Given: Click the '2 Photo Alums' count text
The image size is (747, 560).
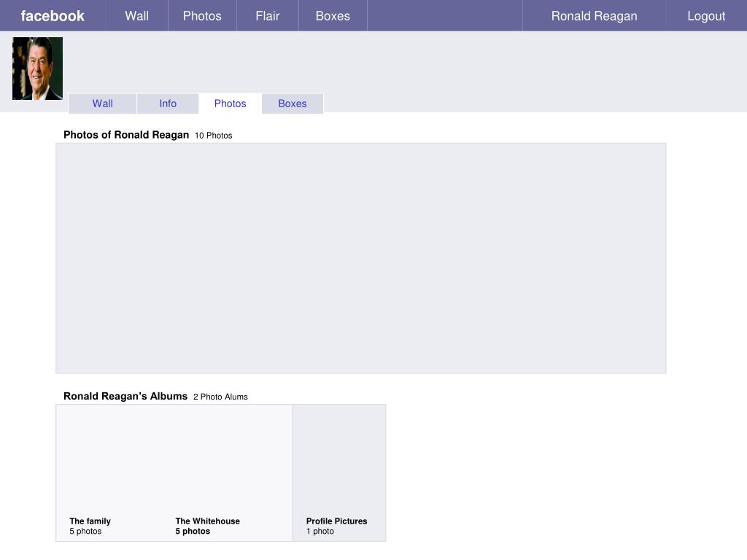Looking at the screenshot, I should 220,397.
